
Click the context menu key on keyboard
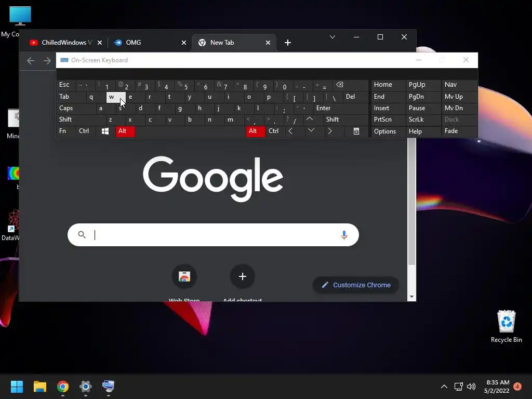tap(356, 131)
